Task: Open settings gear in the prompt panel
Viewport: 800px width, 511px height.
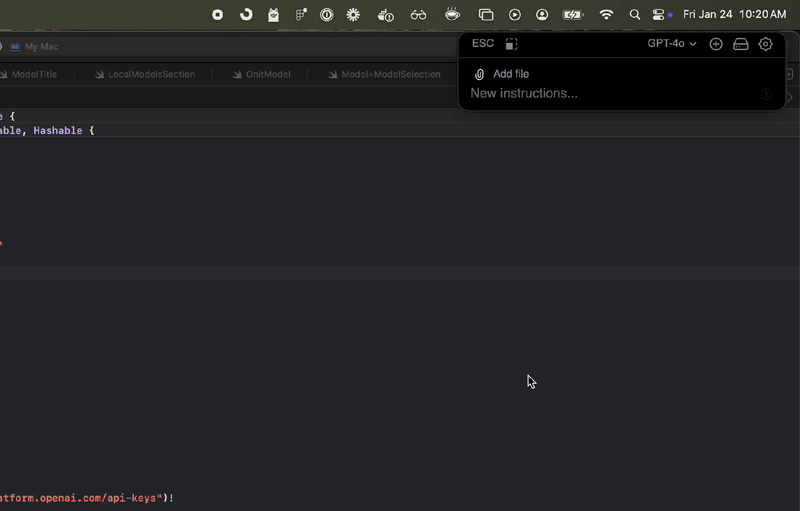Action: click(x=766, y=44)
